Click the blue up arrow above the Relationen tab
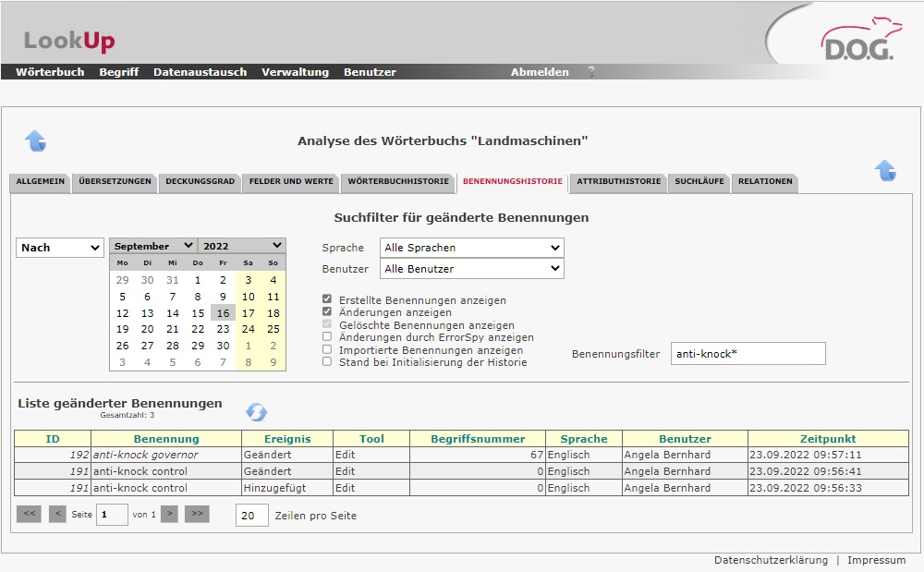Image resolution: width=924 pixels, height=572 pixels. (x=884, y=170)
